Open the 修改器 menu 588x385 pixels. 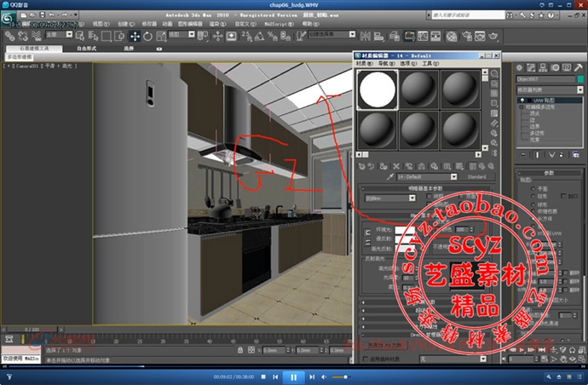149,24
